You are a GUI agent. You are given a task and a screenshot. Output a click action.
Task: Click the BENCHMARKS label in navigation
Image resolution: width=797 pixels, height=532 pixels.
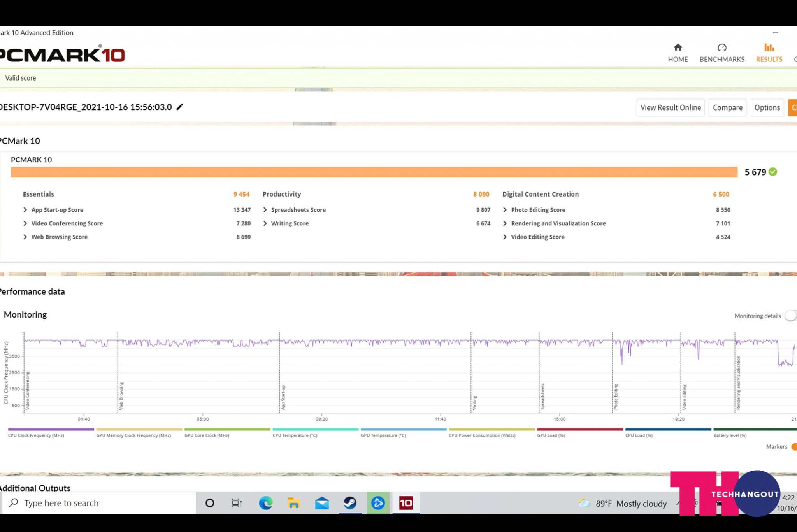(x=722, y=59)
